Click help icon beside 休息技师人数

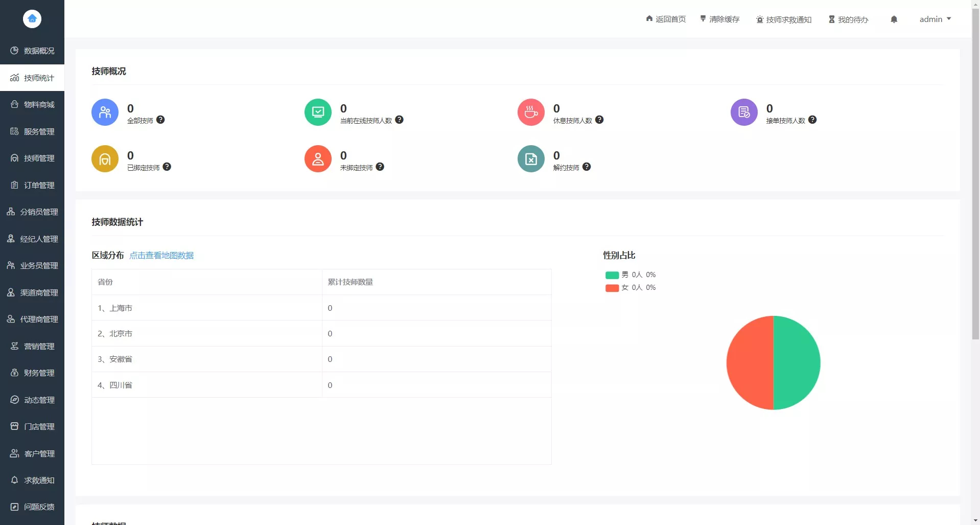tap(599, 120)
